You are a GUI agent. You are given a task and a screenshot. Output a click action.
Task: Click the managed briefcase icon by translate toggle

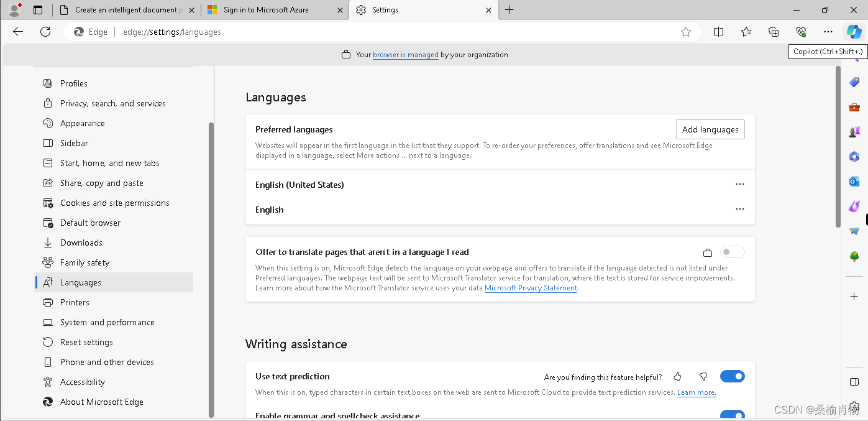tap(707, 252)
